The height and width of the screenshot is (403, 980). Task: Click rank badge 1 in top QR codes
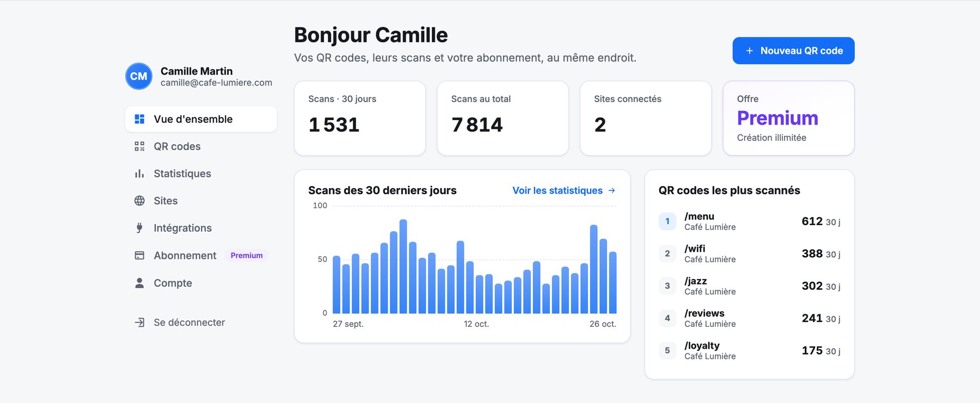pos(667,221)
